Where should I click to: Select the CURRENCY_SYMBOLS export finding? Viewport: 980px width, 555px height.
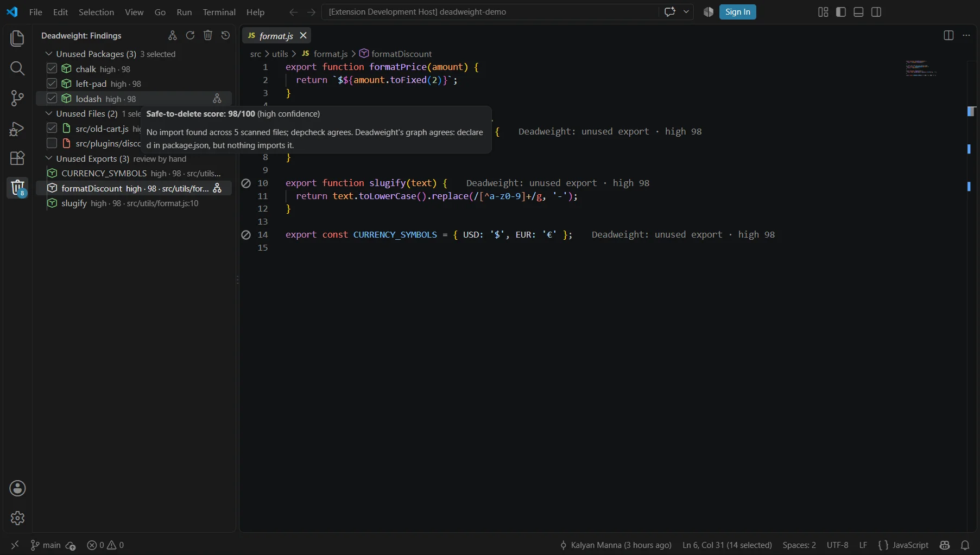(x=134, y=174)
